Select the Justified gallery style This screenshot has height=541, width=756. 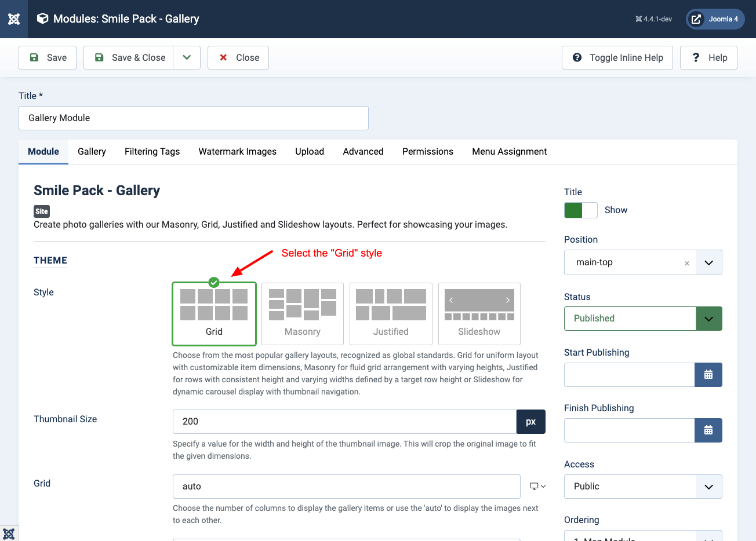click(391, 314)
